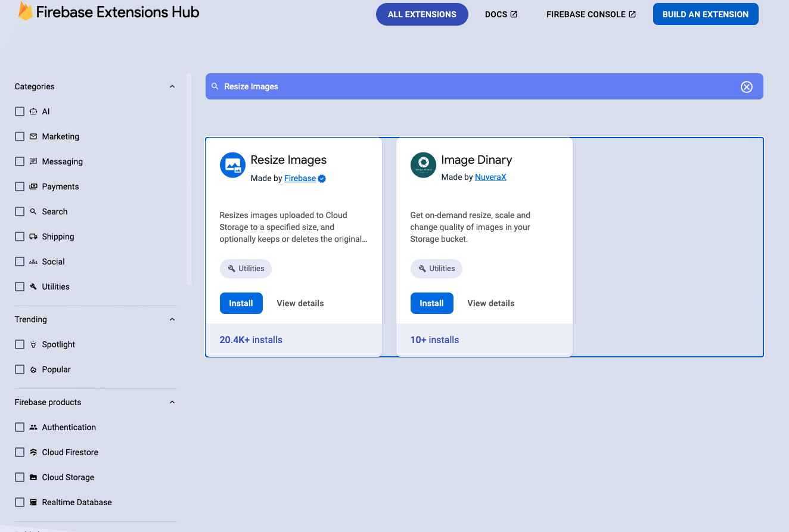Image resolution: width=789 pixels, height=532 pixels.
Task: Click the Messaging chat icon
Action: pos(33,161)
